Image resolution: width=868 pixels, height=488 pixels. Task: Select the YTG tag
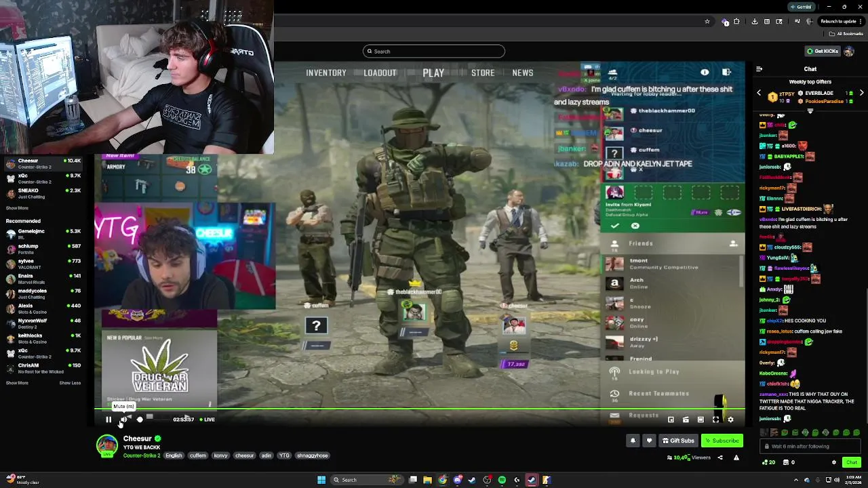(284, 455)
